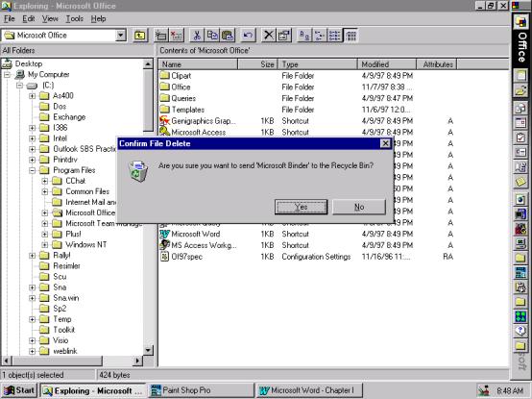Switch to Paint Shop Pro taskbar button
Screen dimensions: 532x399
(x=201, y=390)
